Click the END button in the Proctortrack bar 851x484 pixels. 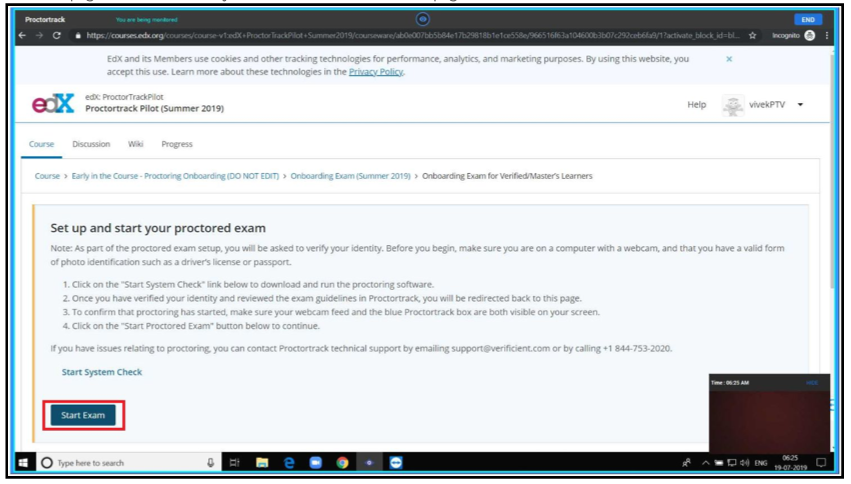(x=808, y=20)
